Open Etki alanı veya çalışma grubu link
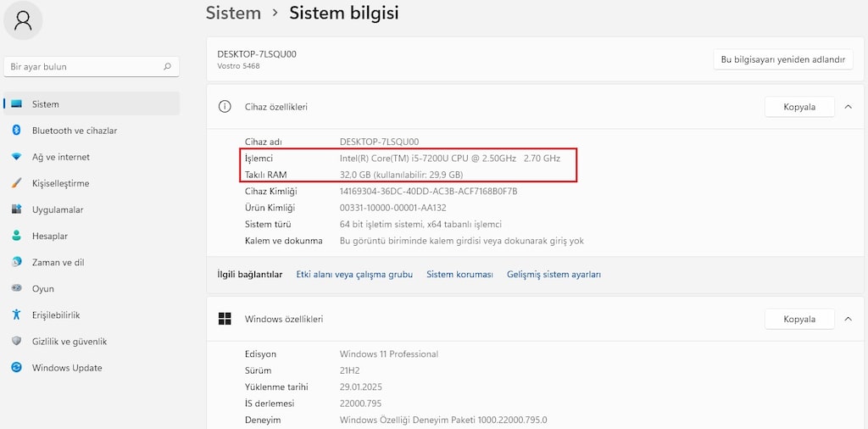Image resolution: width=868 pixels, height=429 pixels. pyautogui.click(x=354, y=275)
